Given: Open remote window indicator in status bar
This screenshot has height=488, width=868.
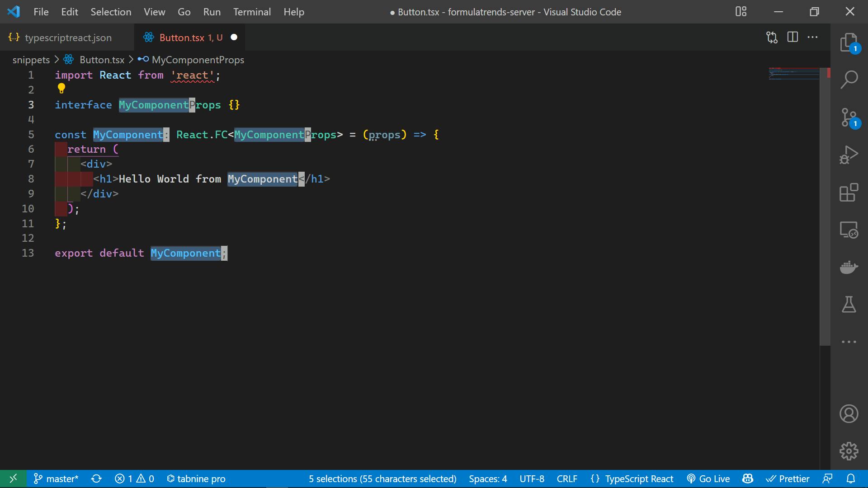Looking at the screenshot, I should point(13,479).
